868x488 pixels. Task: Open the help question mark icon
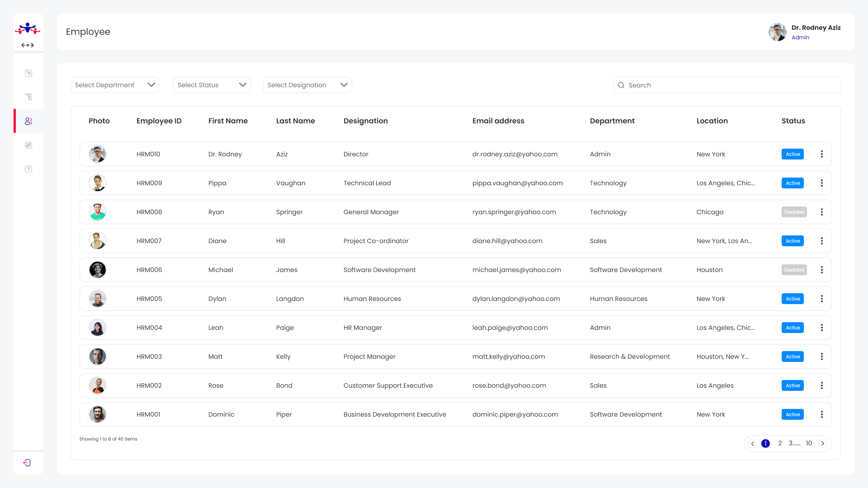[28, 169]
